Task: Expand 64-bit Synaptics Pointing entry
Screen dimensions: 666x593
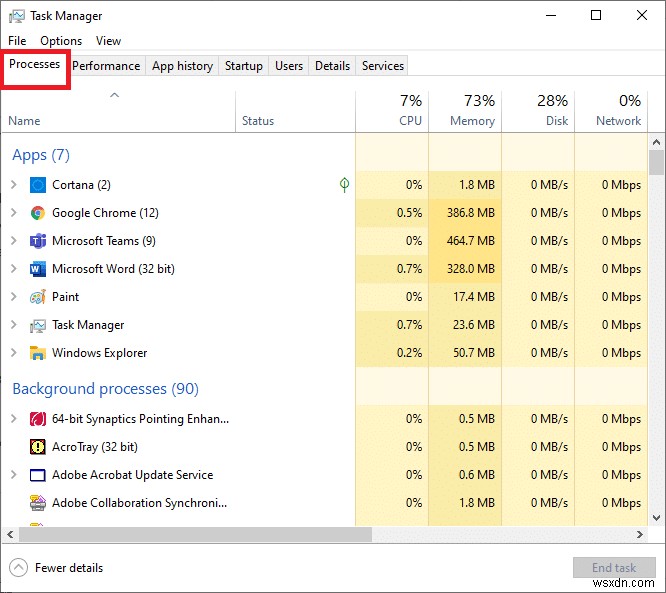Action: point(14,419)
